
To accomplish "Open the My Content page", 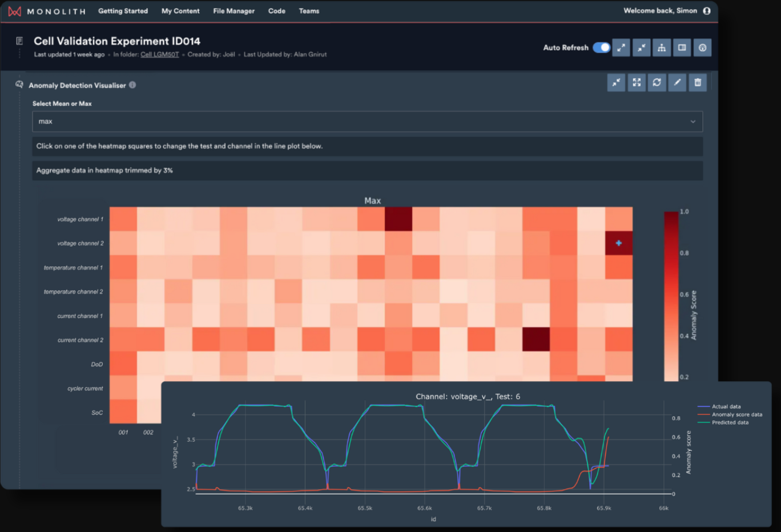I will tap(180, 11).
